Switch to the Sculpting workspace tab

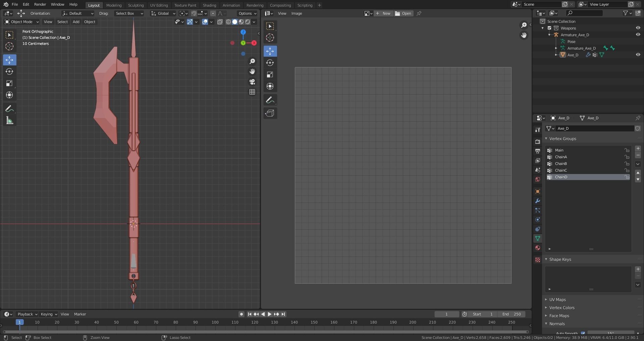click(136, 5)
